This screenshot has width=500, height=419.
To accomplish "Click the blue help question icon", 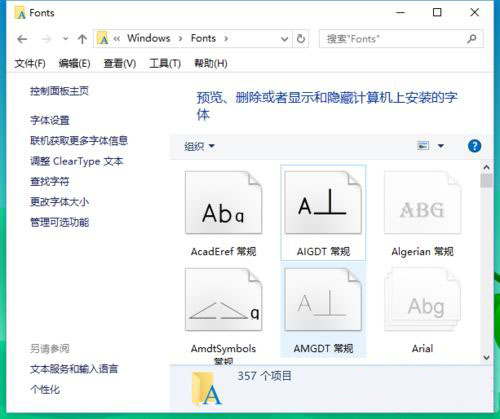I will [474, 146].
